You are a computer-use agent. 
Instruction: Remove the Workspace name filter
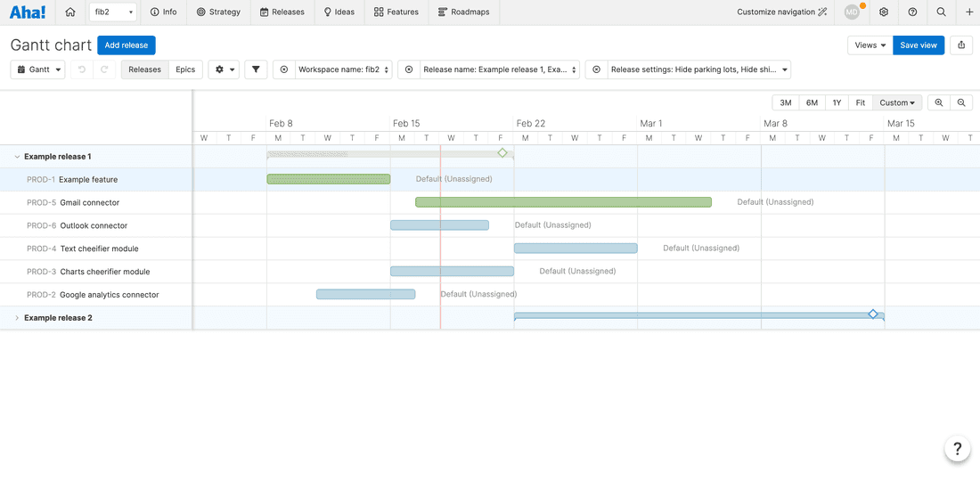pos(283,70)
